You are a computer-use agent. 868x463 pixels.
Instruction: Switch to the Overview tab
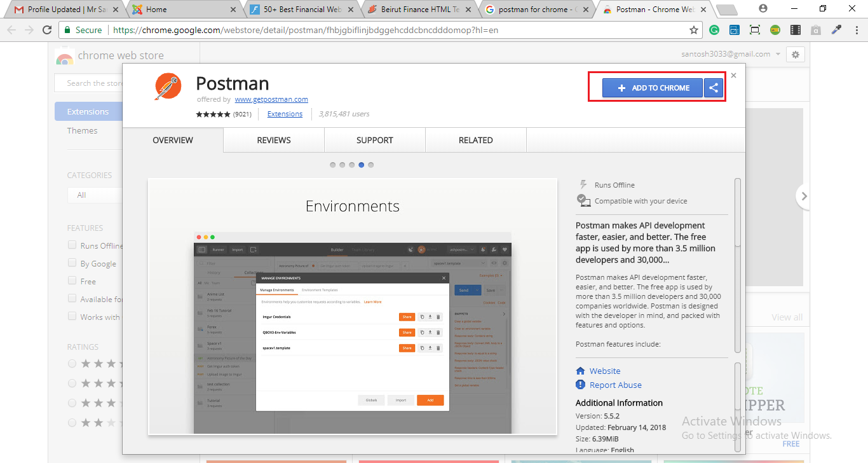pyautogui.click(x=173, y=140)
